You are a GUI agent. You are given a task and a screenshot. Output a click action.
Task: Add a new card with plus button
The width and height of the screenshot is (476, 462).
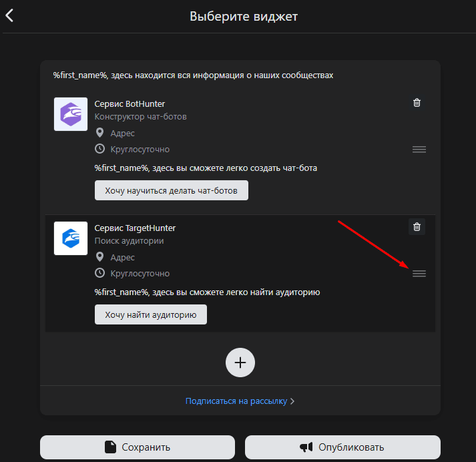pyautogui.click(x=240, y=363)
